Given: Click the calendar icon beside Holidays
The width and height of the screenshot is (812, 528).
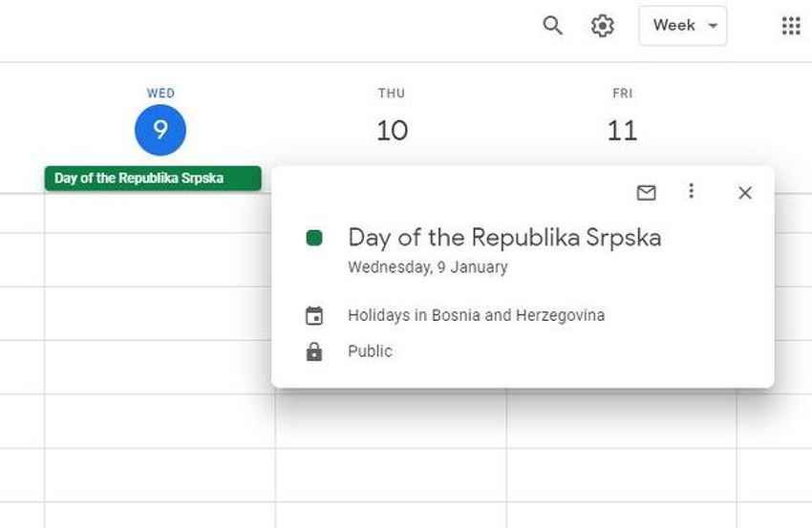Looking at the screenshot, I should click(x=314, y=316).
